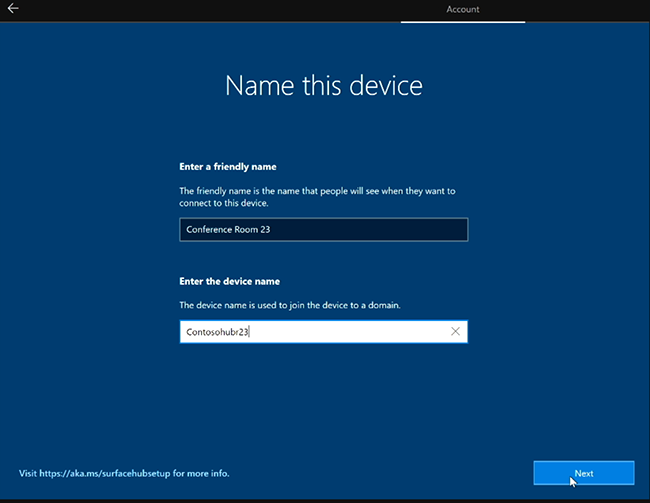Select the Account tab
The height and width of the screenshot is (503, 650).
(463, 10)
